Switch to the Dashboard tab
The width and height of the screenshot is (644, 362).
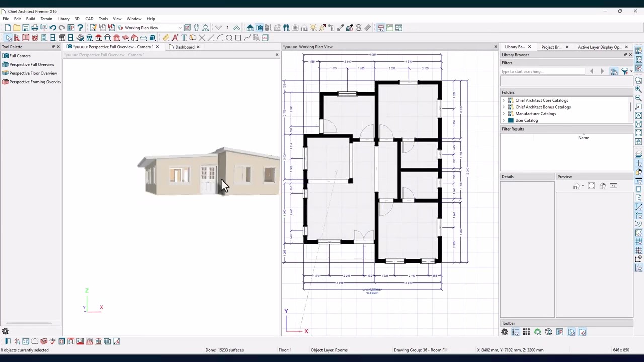185,47
